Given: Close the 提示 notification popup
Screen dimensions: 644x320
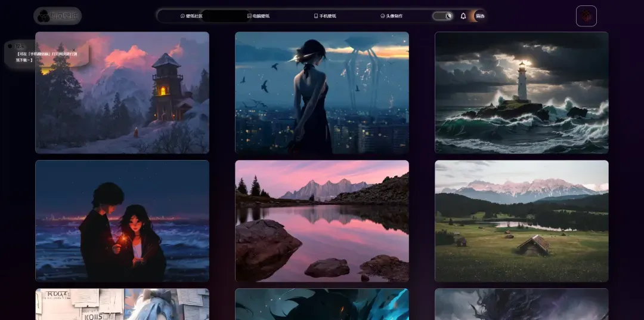Looking at the screenshot, I should (x=74, y=50).
